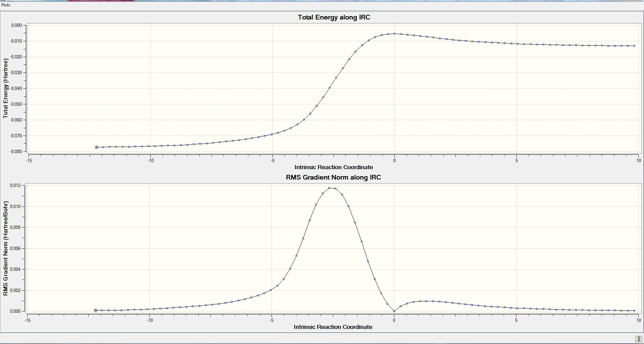This screenshot has height=344, width=644.
Task: Click the -0.080 tick label on energy axis
Action: pyautogui.click(x=16, y=152)
